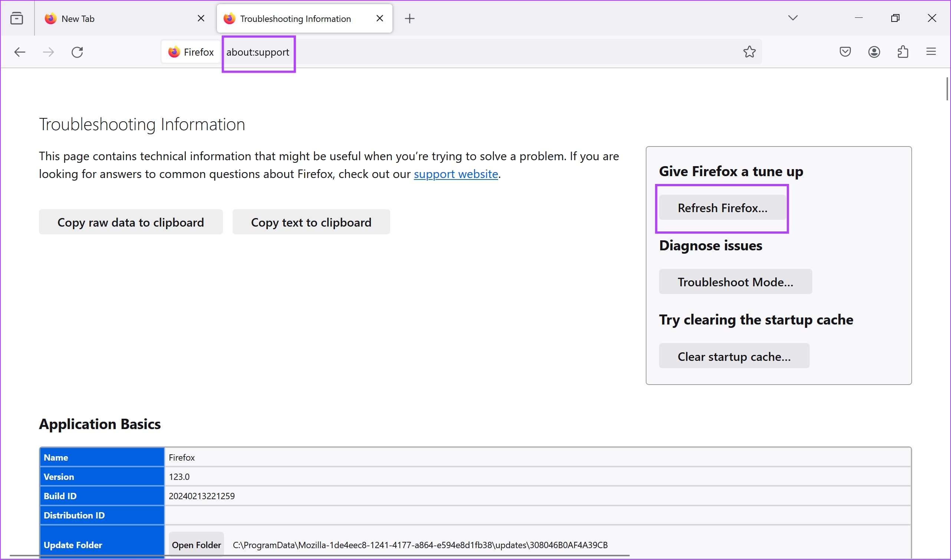951x560 pixels.
Task: Bookmark this page using the star icon
Action: click(x=750, y=52)
